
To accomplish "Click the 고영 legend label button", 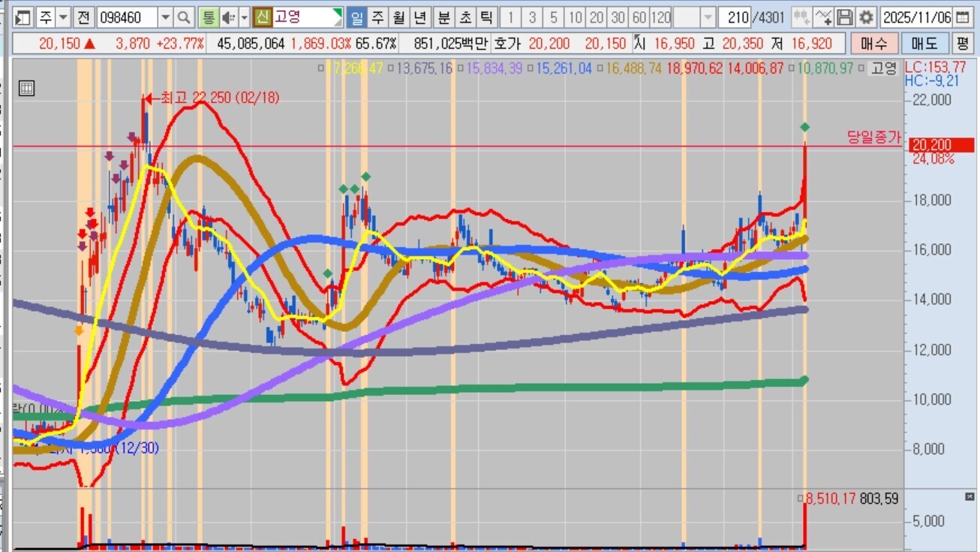I will pyautogui.click(x=885, y=68).
